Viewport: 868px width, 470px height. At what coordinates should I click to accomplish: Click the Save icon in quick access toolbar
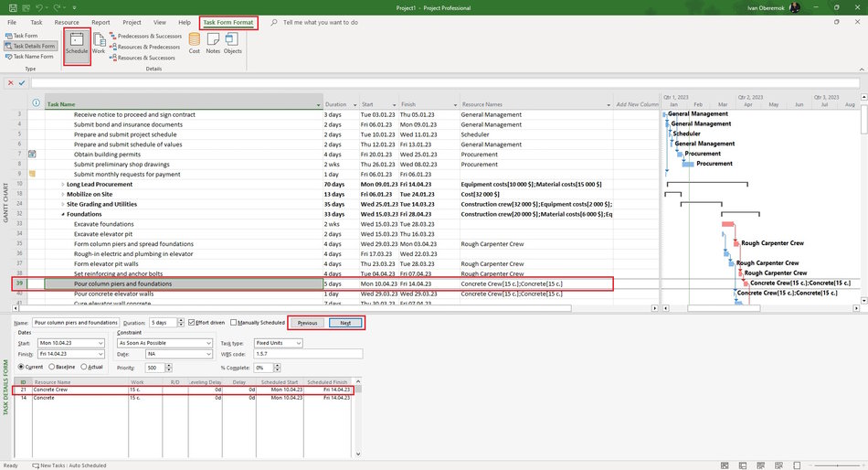(12, 7)
